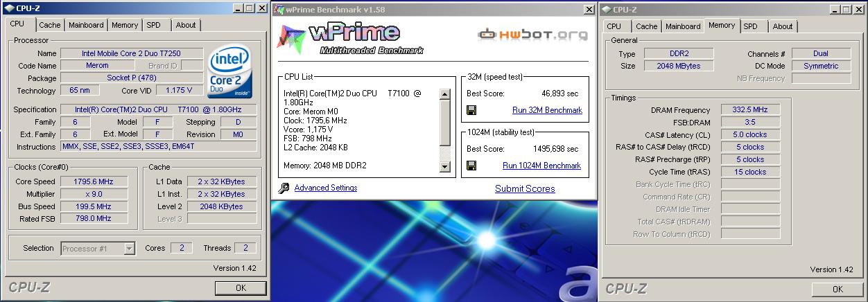Click the Level 2 cache value 2048 KBytes
Viewport: 868px width, 302px height.
220,206
